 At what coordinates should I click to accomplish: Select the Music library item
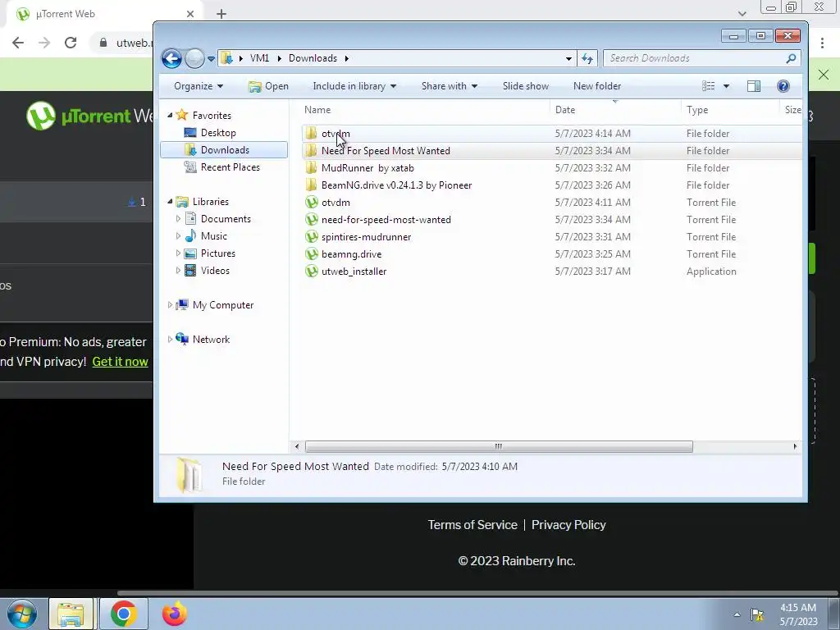pyautogui.click(x=214, y=235)
